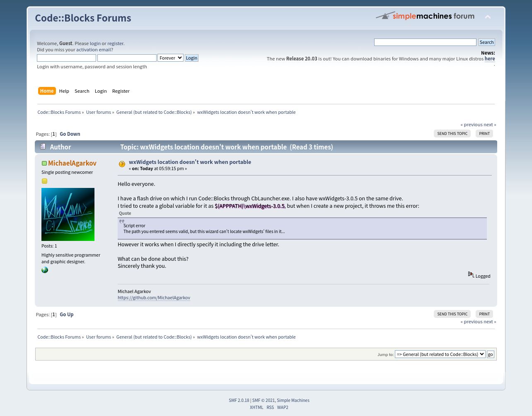Click the Logged IP icon
Viewport: 532px width, 416px height.
471,274
